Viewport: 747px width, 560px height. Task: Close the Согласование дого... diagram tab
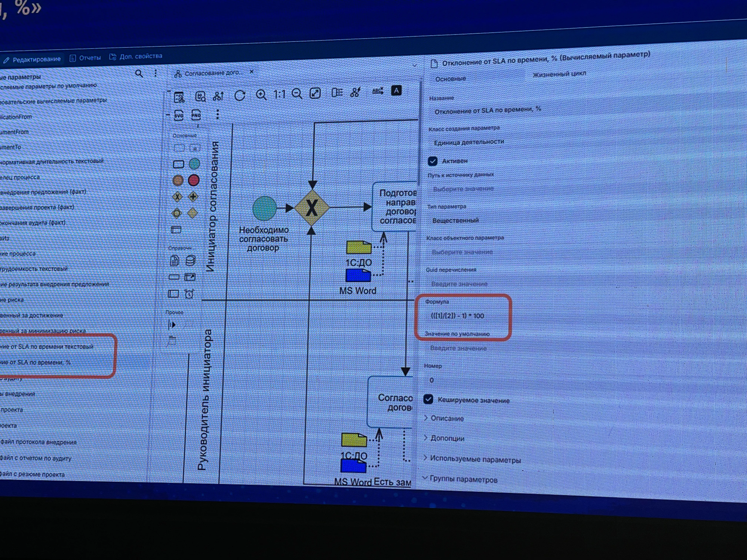[252, 71]
